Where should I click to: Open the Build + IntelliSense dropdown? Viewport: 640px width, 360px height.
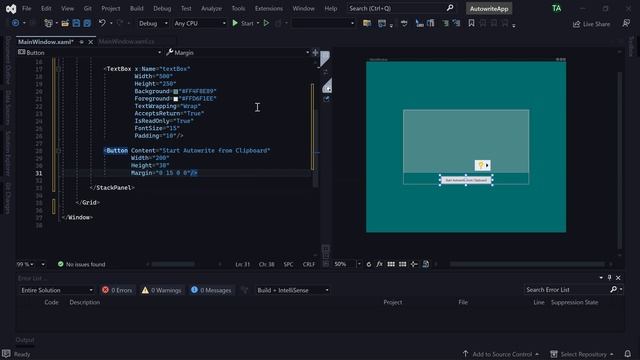point(293,290)
